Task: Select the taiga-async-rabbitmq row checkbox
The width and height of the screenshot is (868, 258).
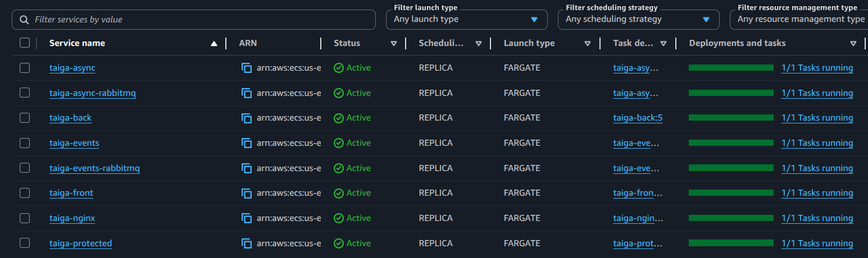Action: click(25, 93)
